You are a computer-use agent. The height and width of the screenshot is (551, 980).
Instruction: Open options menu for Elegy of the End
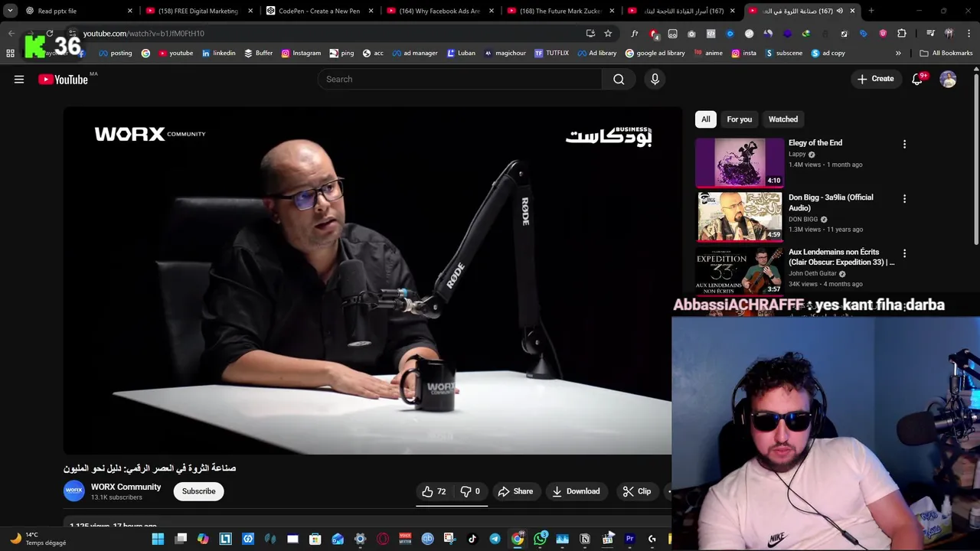(904, 145)
